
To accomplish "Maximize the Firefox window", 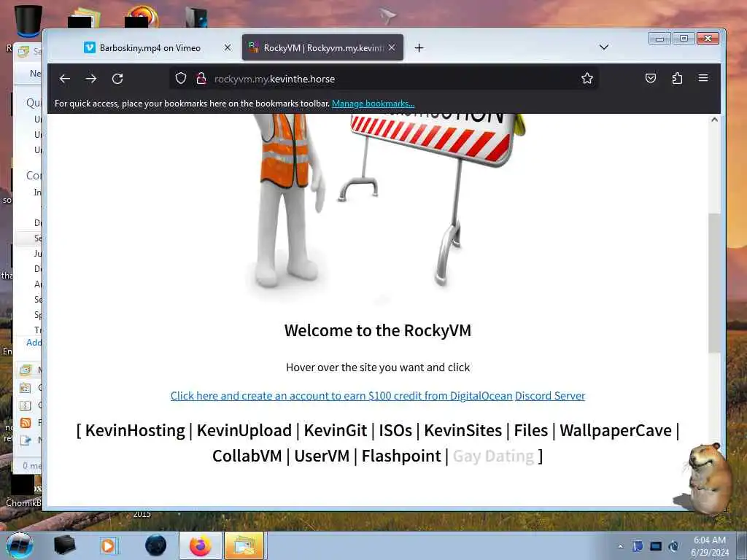I will point(684,39).
